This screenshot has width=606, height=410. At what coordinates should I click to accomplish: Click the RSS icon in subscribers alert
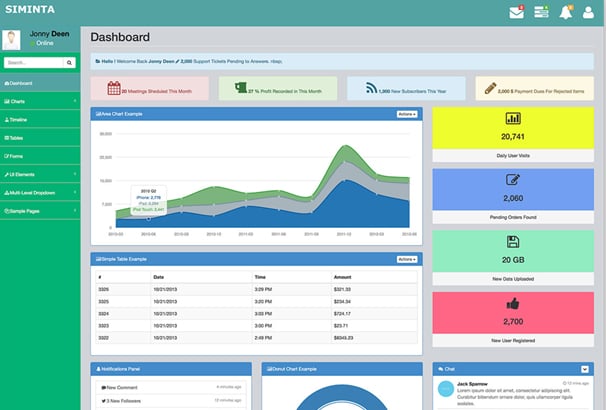click(371, 88)
